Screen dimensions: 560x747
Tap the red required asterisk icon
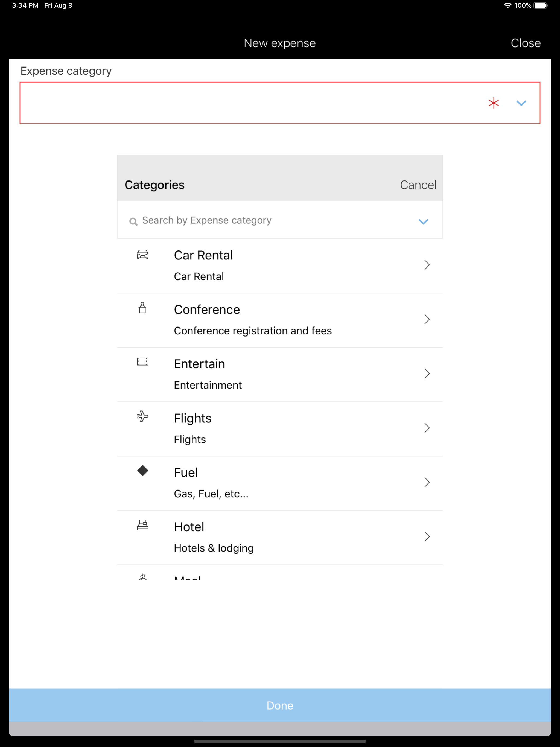tap(494, 103)
